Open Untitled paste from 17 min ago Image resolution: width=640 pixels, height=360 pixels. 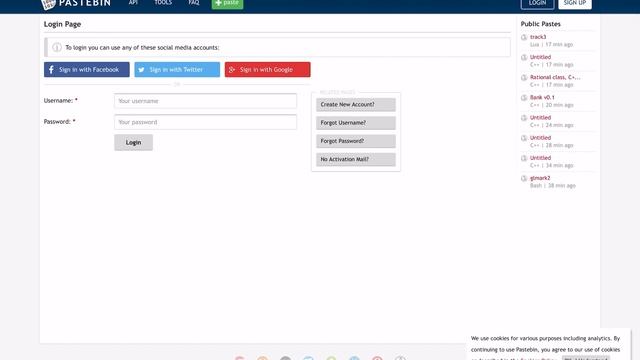(540, 57)
